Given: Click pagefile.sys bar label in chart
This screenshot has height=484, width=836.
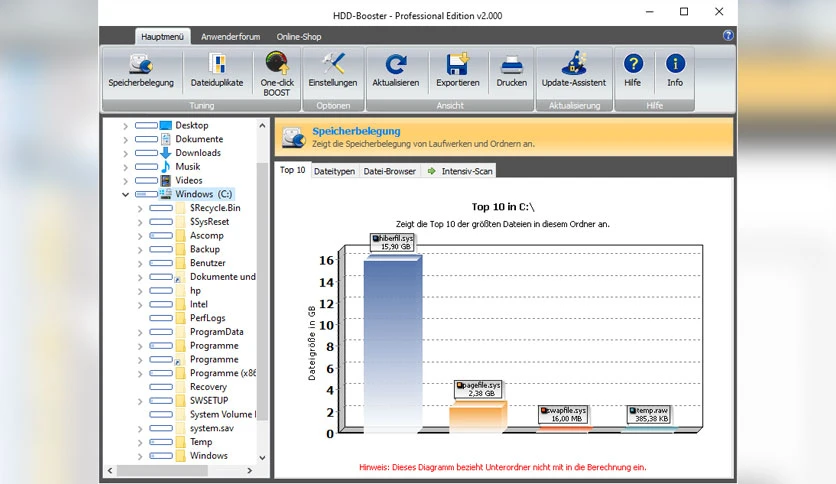Looking at the screenshot, I should [478, 389].
